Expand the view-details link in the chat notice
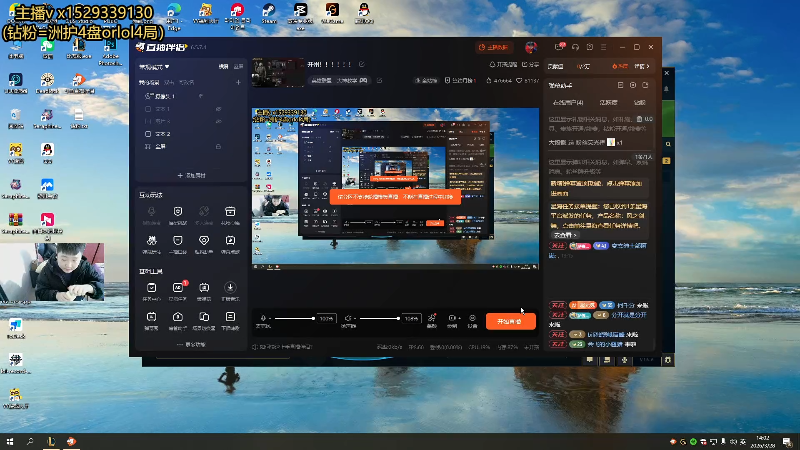Screen dimensions: 800x450 point(565,235)
